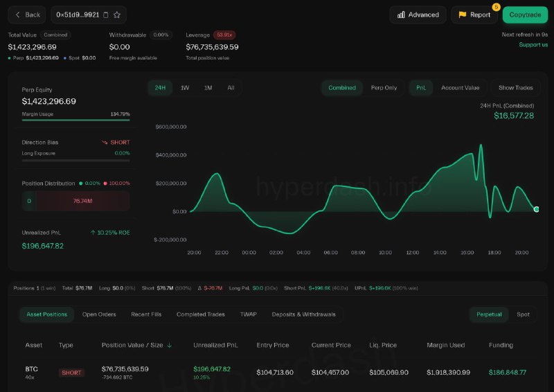Click the 10.25% ROE indicator
This screenshot has width=554, height=392.
[x=110, y=233]
